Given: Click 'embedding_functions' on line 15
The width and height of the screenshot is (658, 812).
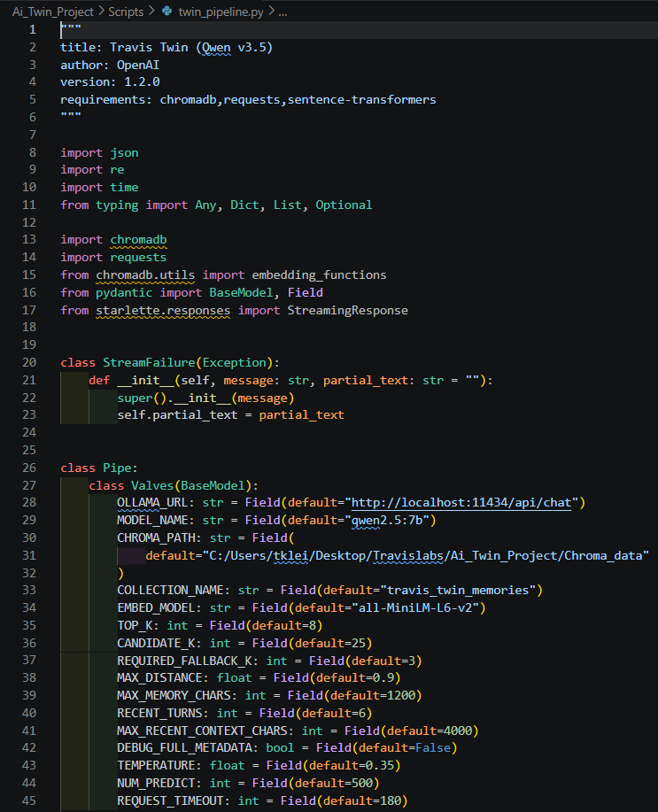Looking at the screenshot, I should tap(319, 275).
